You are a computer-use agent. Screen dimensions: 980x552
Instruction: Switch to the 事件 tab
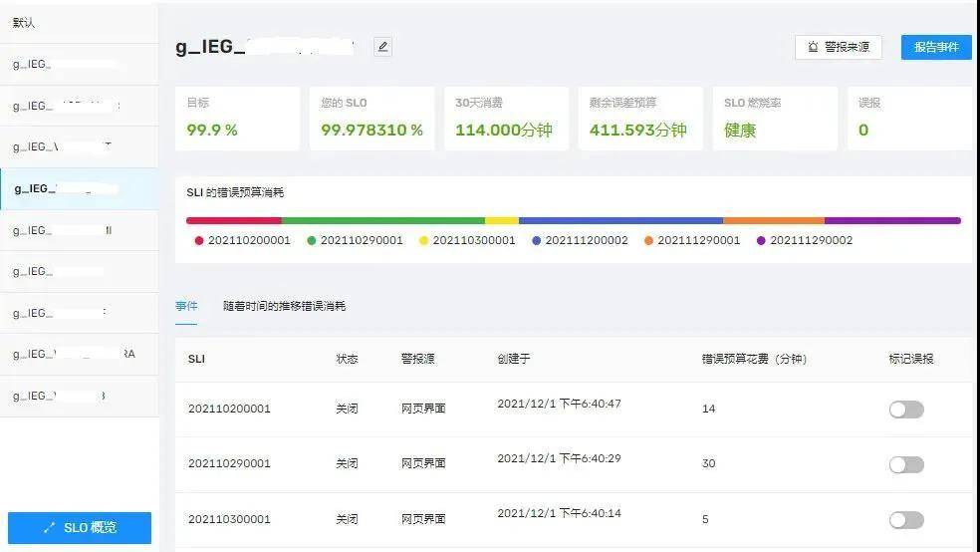coord(186,306)
